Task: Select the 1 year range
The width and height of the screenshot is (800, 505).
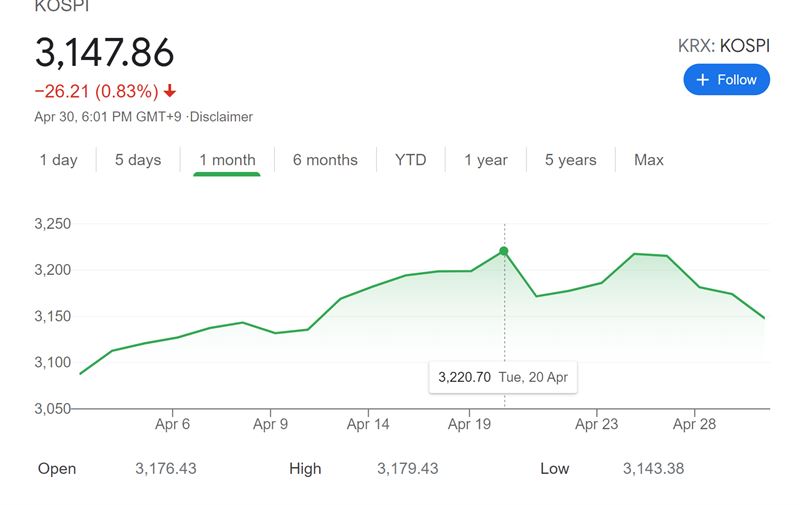Action: [486, 160]
